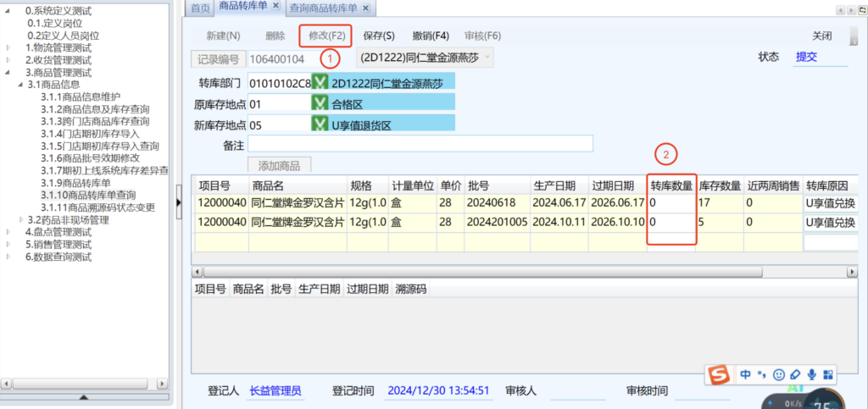Screen dimensions: 868x409
Task: Click right arrow of the sidebar horizontal scrollbar
Action: (x=162, y=383)
